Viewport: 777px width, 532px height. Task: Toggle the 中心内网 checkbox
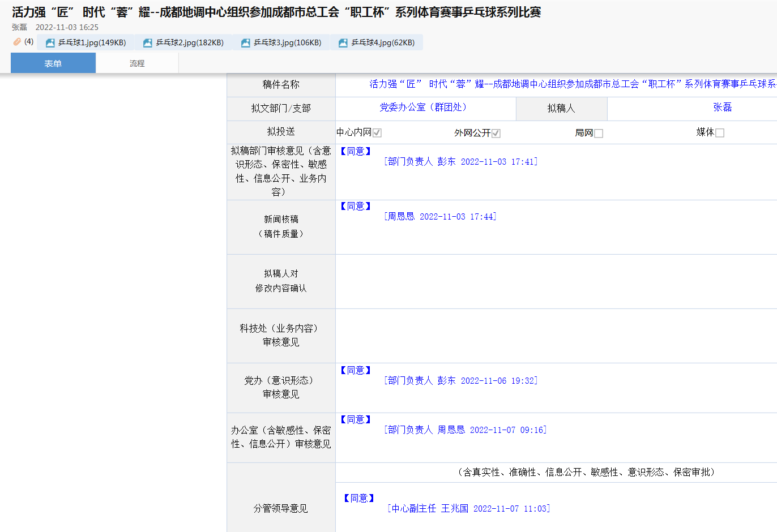coord(377,133)
